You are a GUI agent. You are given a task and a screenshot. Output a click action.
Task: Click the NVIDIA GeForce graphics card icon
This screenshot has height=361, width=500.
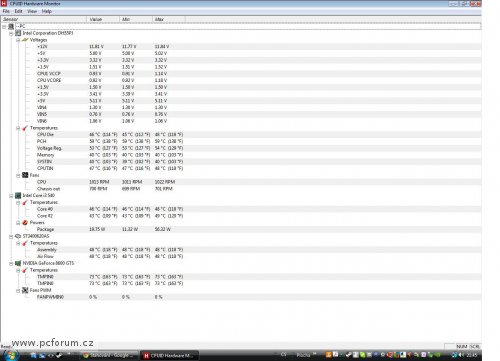(18, 263)
